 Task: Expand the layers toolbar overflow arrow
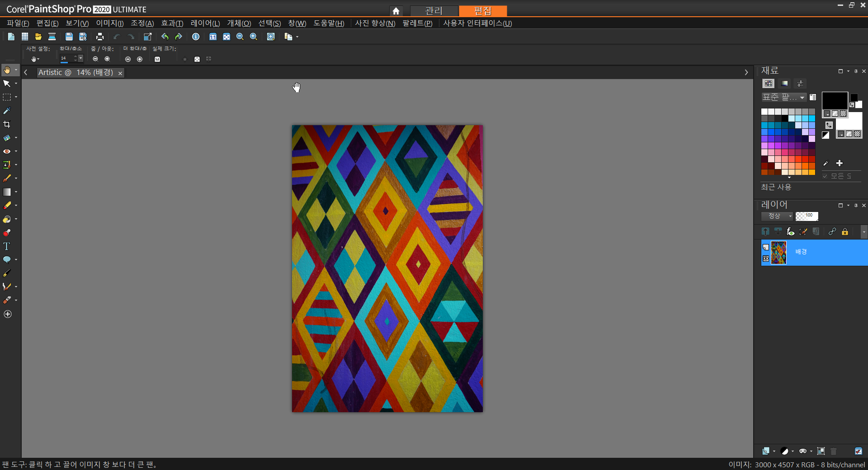[x=864, y=232]
